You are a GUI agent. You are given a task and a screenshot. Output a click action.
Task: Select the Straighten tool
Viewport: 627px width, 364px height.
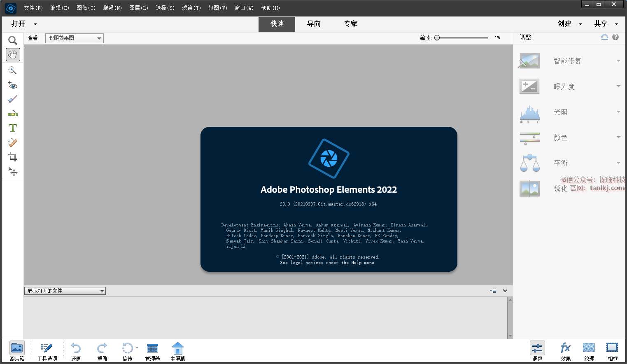coord(13,114)
